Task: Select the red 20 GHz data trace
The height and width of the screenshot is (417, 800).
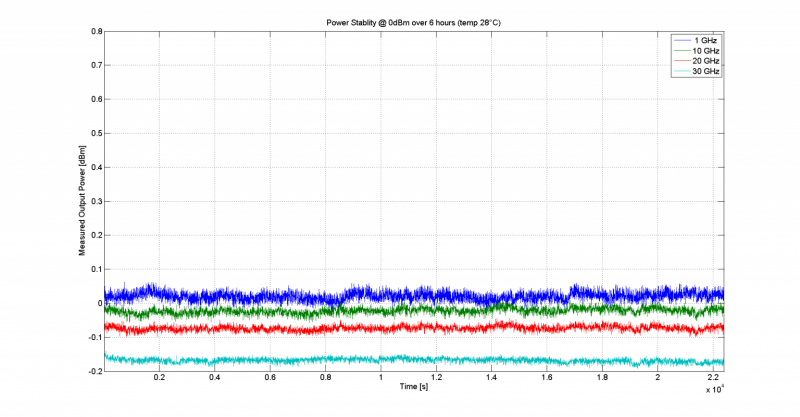Action: [400, 327]
